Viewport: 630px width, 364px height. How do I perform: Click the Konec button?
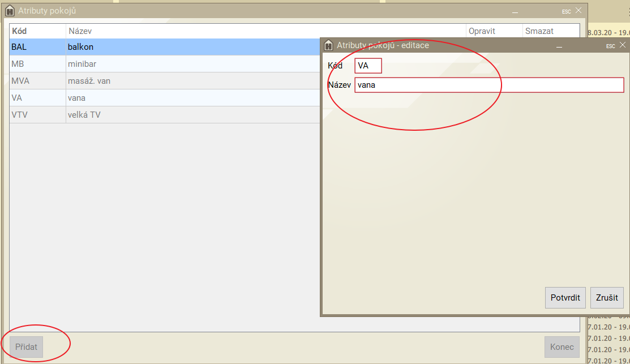(562, 347)
